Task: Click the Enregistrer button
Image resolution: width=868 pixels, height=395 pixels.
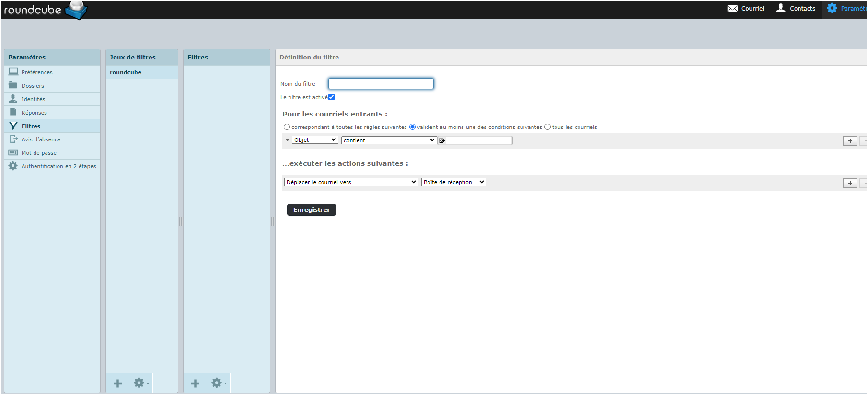Action: [x=311, y=210]
